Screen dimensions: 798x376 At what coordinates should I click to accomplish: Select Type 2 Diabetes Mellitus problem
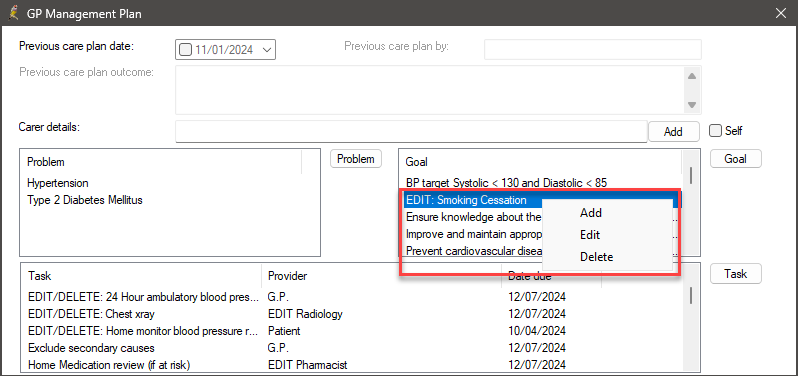coord(84,200)
